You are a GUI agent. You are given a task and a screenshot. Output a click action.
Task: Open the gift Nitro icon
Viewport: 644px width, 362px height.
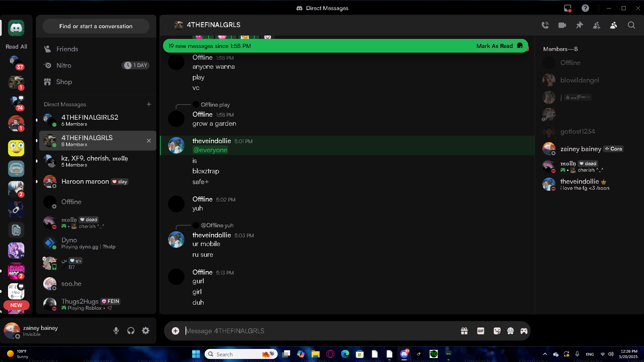click(x=464, y=331)
